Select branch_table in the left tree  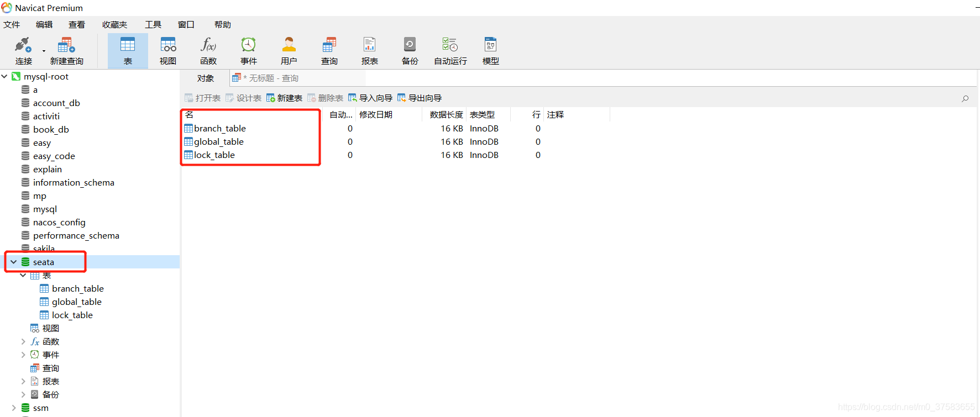point(77,289)
